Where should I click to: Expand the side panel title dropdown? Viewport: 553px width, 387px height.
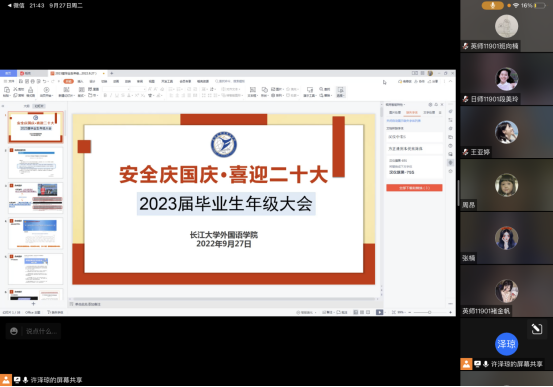[x=395, y=105]
